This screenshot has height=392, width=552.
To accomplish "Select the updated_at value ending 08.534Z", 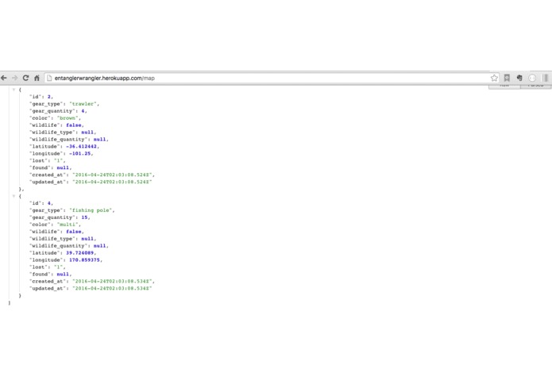I will (x=112, y=288).
